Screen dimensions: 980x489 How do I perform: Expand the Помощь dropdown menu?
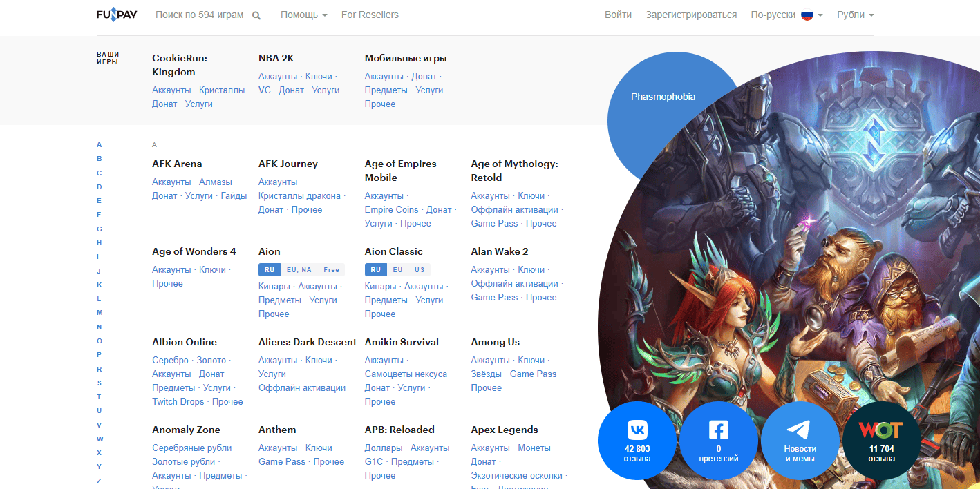pos(303,15)
